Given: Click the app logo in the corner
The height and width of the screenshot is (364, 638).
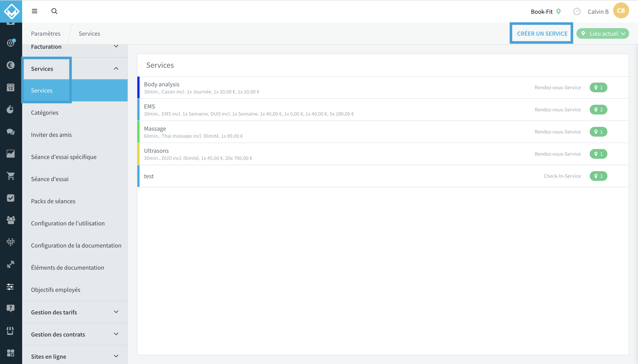Looking at the screenshot, I should pyautogui.click(x=11, y=11).
